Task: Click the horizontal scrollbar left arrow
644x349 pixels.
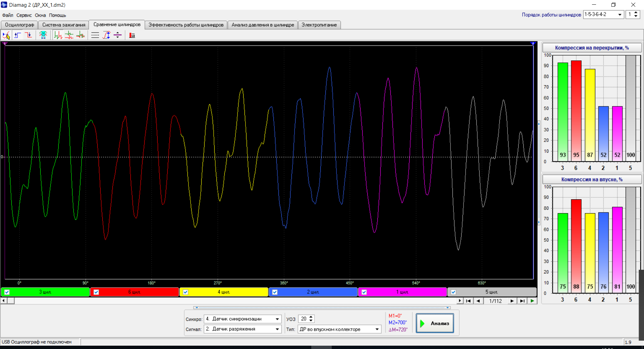Action: tap(3, 301)
